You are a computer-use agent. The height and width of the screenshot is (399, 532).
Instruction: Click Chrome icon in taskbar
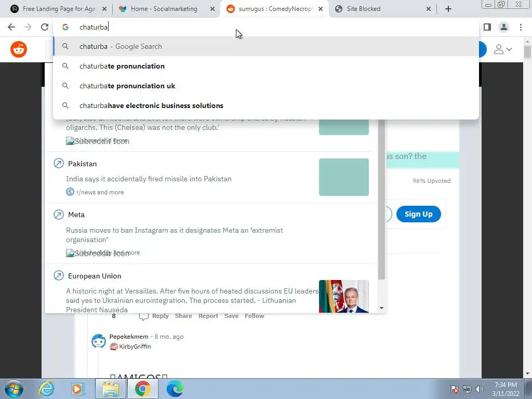142,389
